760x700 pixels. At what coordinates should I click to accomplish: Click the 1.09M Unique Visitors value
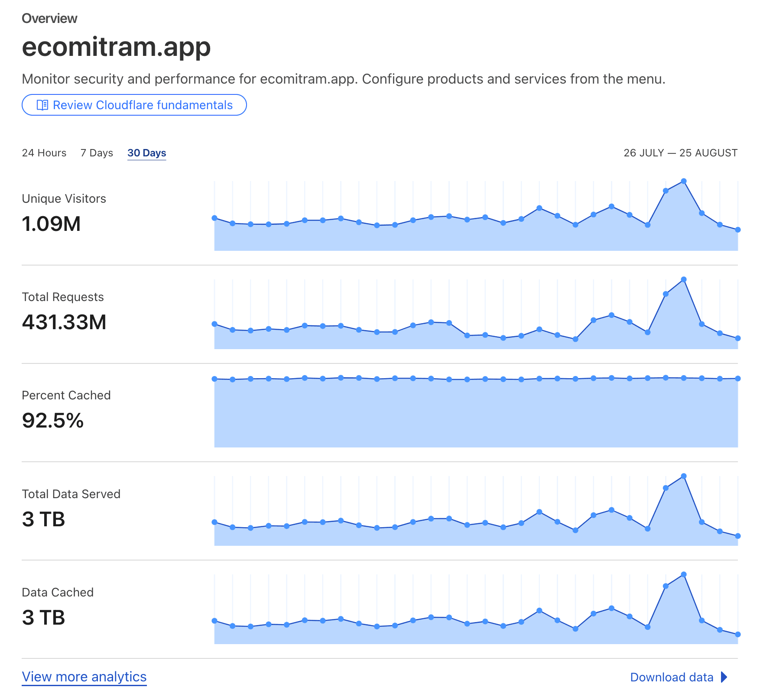tap(51, 224)
